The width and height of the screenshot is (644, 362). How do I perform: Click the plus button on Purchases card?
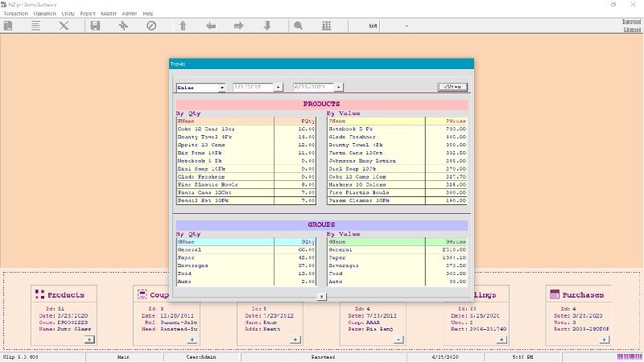point(604,339)
